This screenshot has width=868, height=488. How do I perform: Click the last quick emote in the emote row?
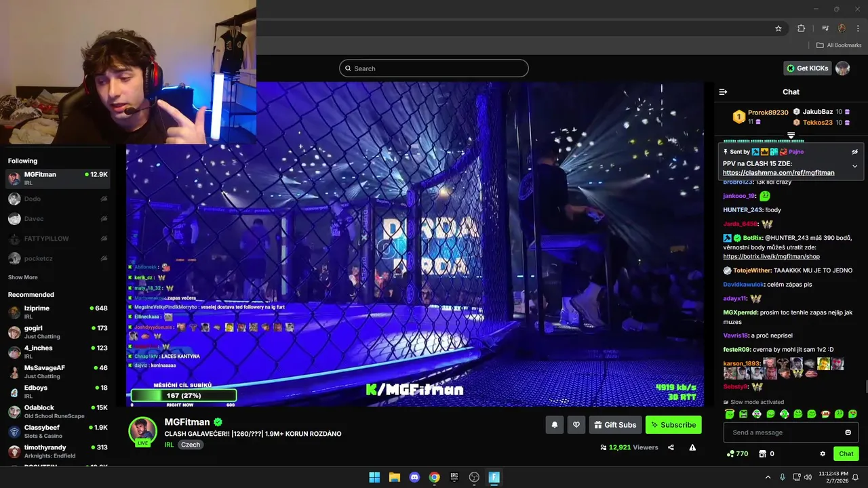(852, 414)
